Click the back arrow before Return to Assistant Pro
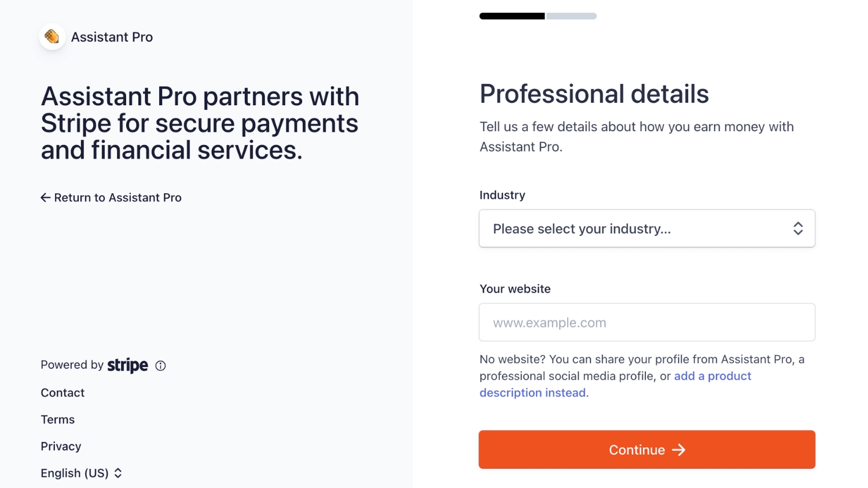 click(x=46, y=198)
